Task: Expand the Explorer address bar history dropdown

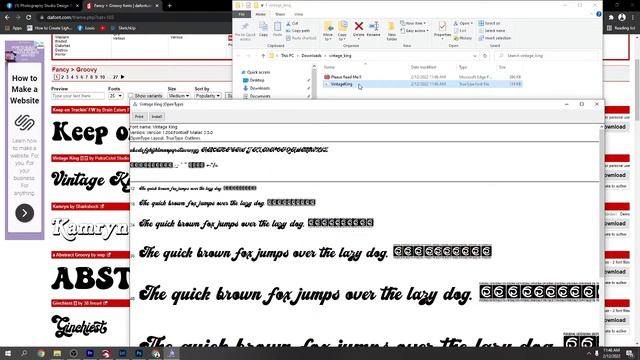Action: [x=475, y=56]
